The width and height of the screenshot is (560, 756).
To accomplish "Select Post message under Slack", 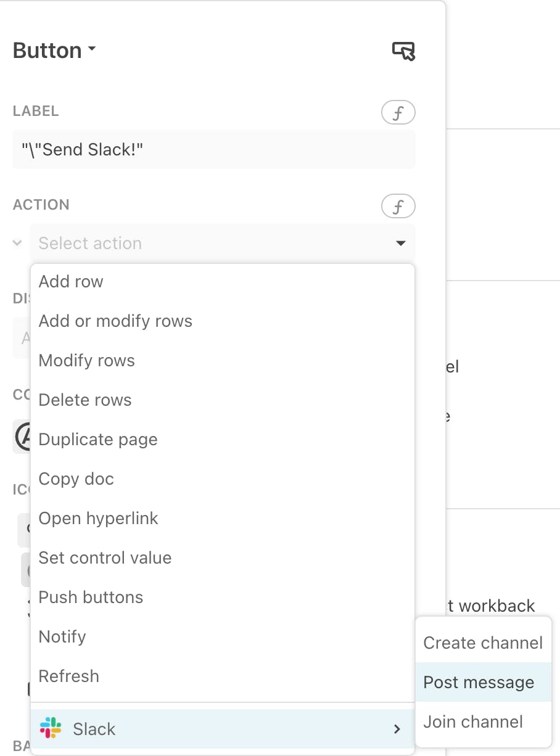I will tap(483, 683).
